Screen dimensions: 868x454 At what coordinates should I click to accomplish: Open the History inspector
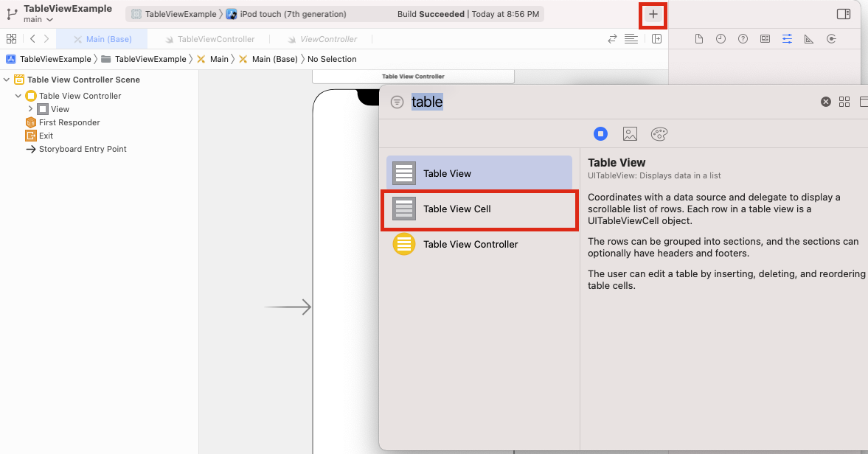(x=721, y=39)
